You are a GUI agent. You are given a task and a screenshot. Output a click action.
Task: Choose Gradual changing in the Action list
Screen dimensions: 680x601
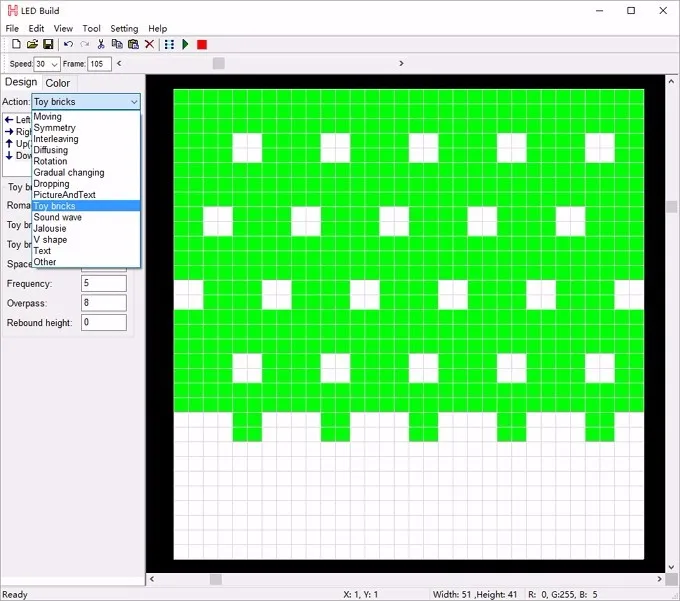tap(69, 172)
